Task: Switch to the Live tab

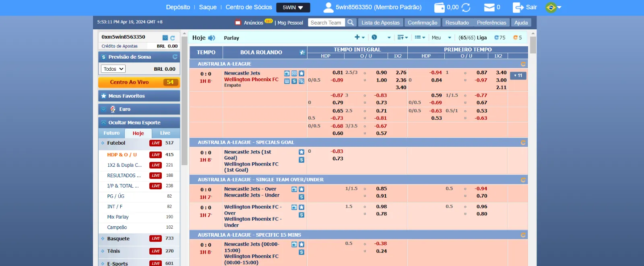Action: [x=165, y=133]
